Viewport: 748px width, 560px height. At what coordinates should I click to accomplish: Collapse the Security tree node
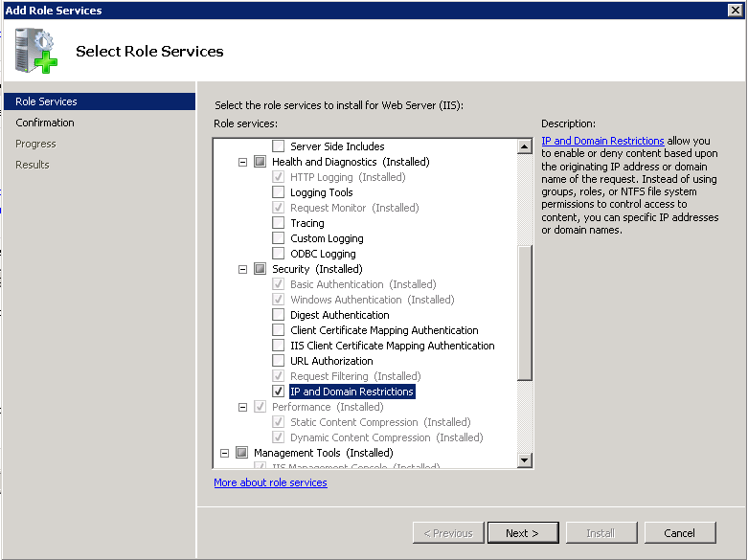(243, 270)
